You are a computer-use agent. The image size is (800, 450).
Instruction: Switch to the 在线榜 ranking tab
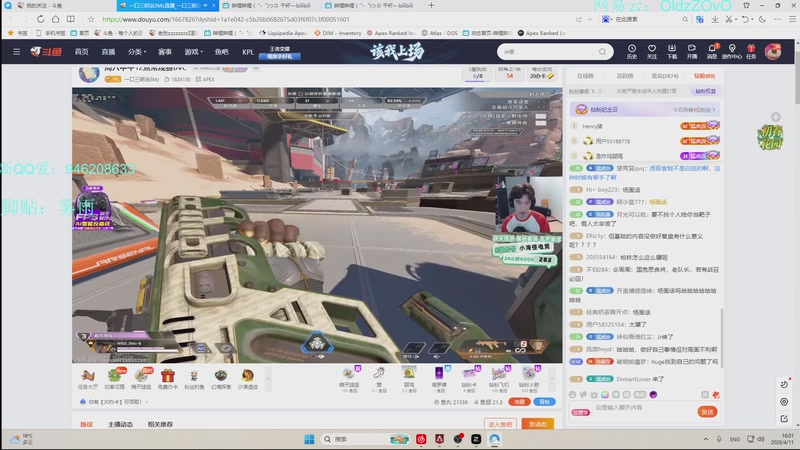tap(585, 76)
